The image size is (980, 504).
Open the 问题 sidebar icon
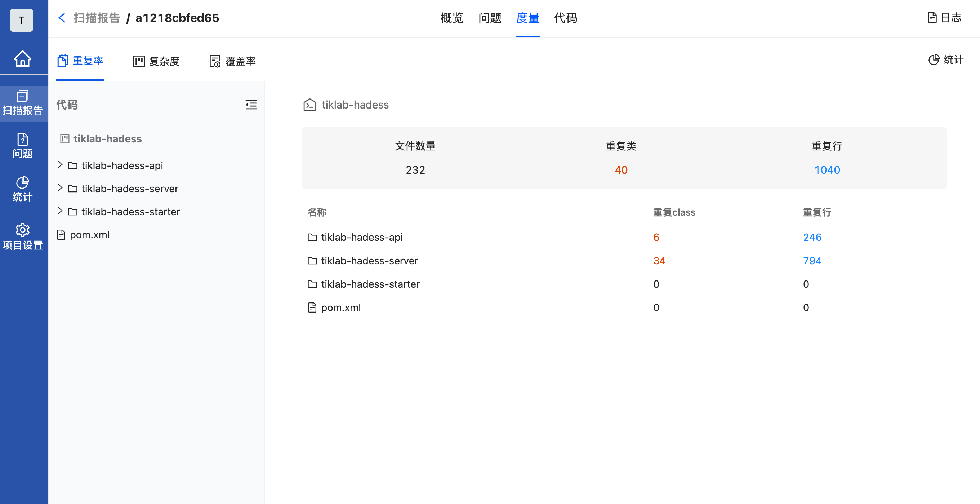(x=22, y=146)
